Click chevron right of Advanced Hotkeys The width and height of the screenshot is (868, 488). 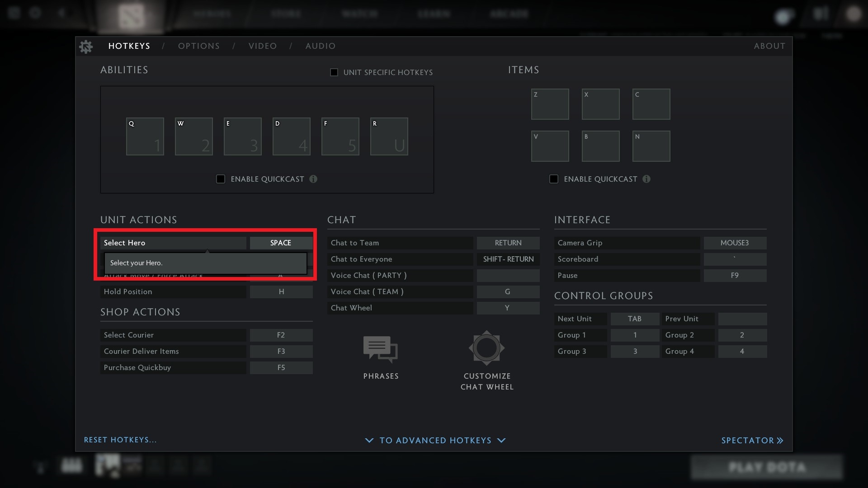pos(501,440)
